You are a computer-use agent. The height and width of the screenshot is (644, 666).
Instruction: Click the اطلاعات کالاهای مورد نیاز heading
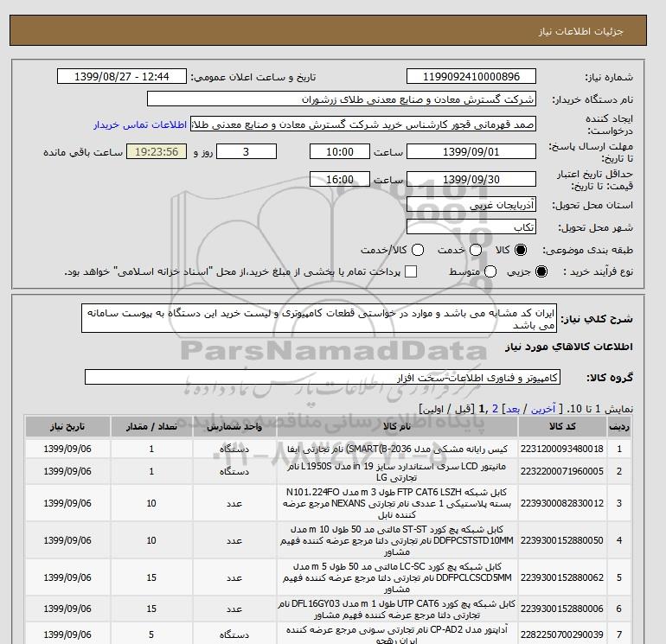[x=569, y=347]
